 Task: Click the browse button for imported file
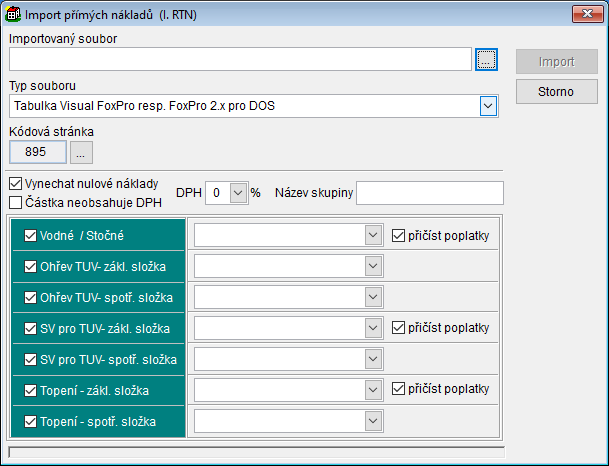[486, 61]
